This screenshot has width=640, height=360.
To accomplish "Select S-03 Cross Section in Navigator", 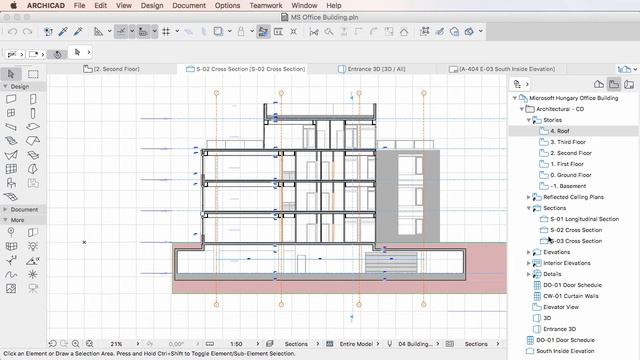I will coord(576,241).
